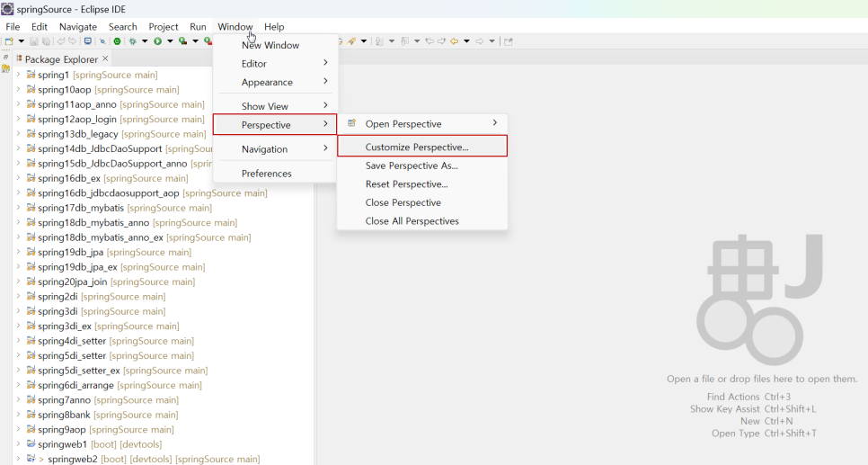This screenshot has width=868, height=465.
Task: Click the green Run play icon
Action: [158, 41]
